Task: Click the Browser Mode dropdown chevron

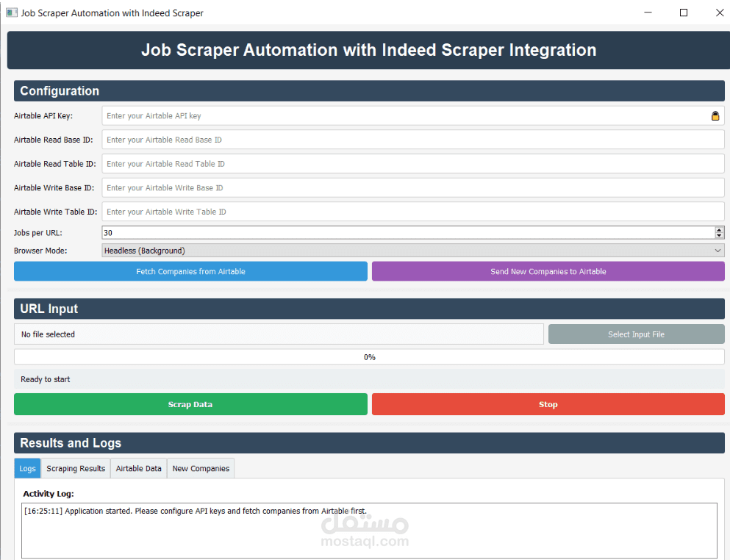Action: (718, 251)
